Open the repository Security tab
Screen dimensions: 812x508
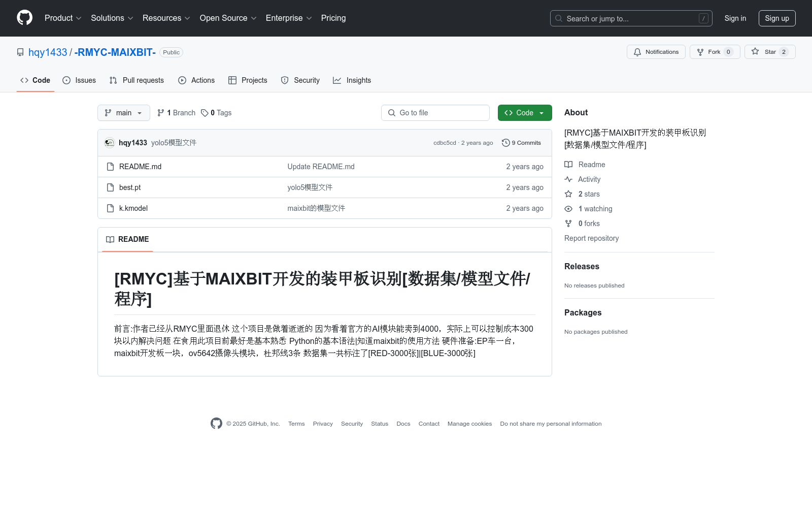click(x=300, y=80)
